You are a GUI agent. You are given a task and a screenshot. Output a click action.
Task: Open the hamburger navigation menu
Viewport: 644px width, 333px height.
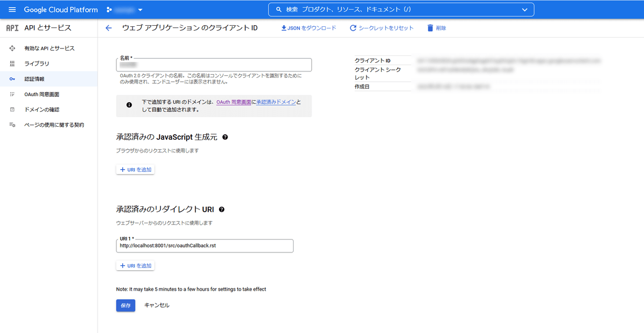click(12, 10)
